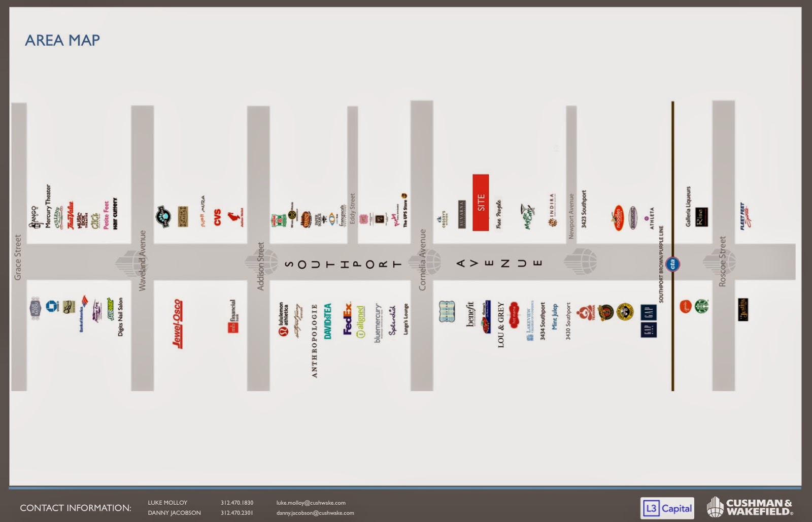The image size is (812, 522).
Task: Click the Free People logo
Action: pos(499,215)
